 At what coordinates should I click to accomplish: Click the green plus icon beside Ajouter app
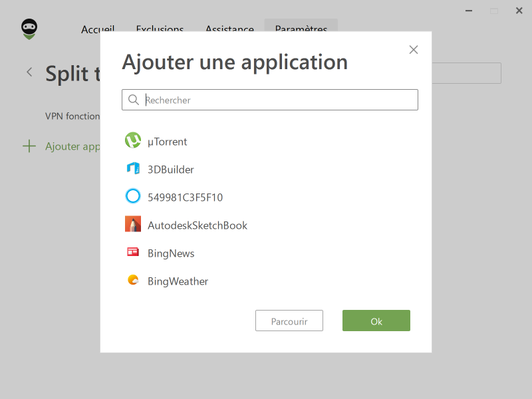point(29,146)
